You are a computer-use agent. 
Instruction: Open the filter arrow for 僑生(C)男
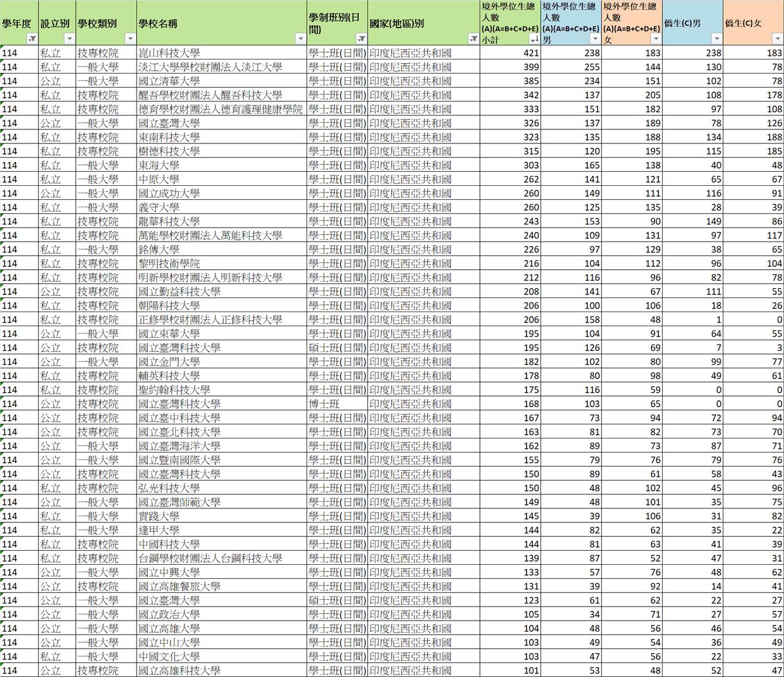point(716,39)
